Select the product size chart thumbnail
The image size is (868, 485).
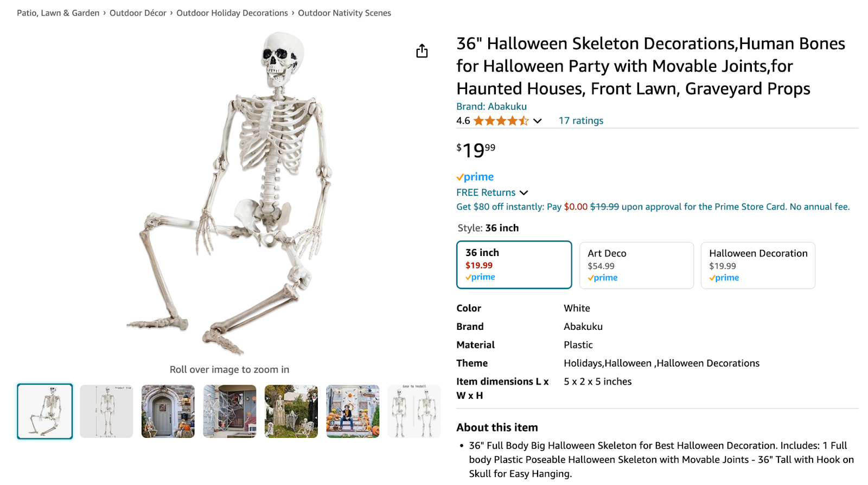pyautogui.click(x=106, y=411)
